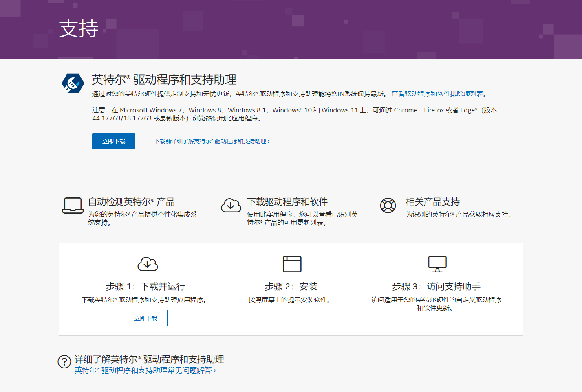Click the monitor icon above 步骤 3
The image size is (582, 392).
pos(437,264)
